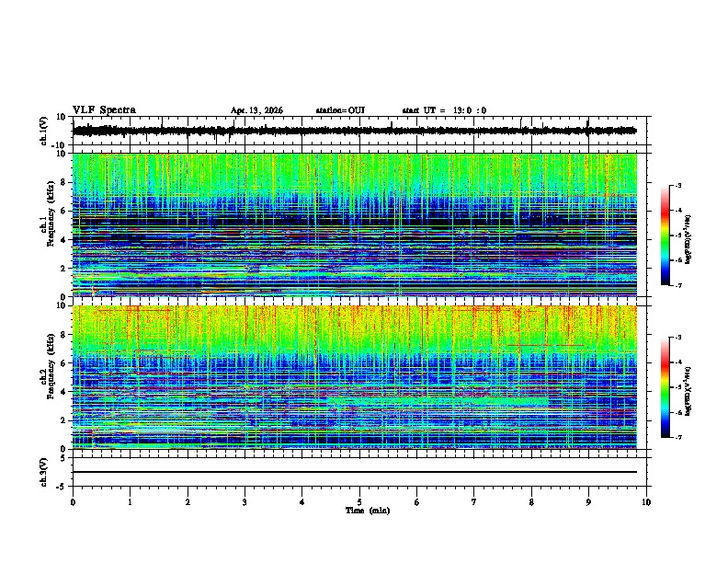Click the ch.2 spectrogram color bar
Image resolution: width=728 pixels, height=563 pixels.
(x=665, y=387)
